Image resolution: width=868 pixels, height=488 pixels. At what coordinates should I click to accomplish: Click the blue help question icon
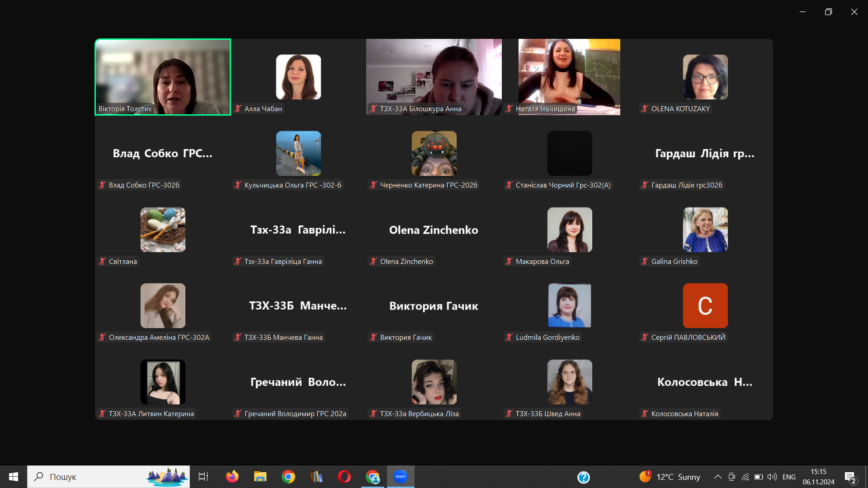pyautogui.click(x=584, y=477)
